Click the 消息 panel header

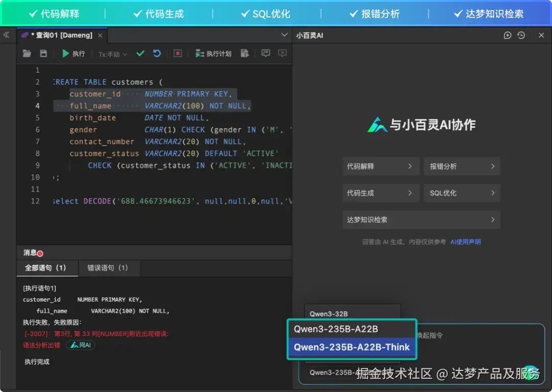click(x=30, y=252)
